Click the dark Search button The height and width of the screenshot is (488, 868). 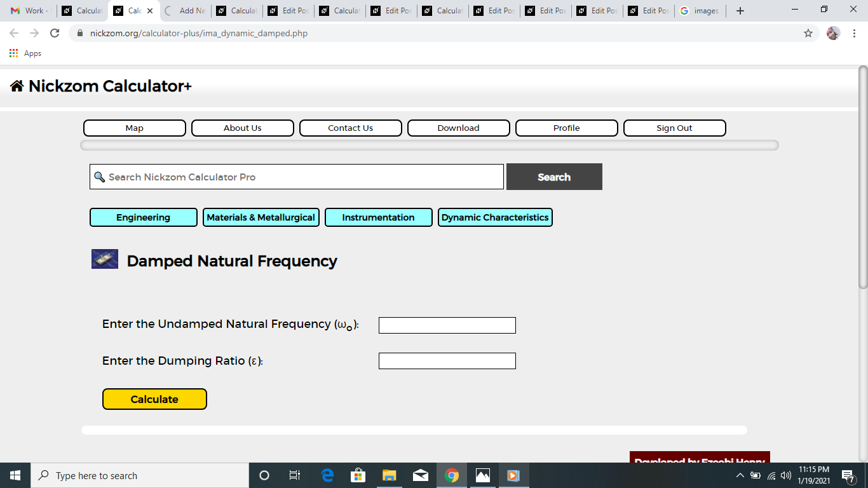tap(554, 177)
